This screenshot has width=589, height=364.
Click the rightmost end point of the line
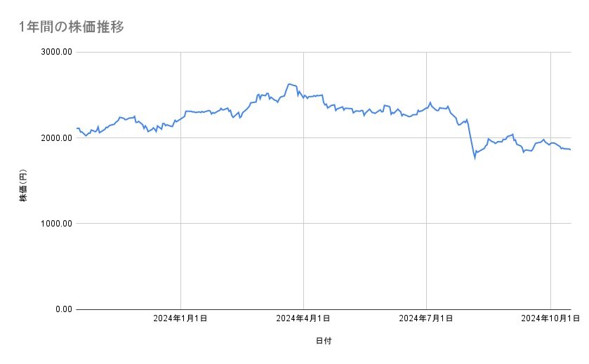coord(570,149)
